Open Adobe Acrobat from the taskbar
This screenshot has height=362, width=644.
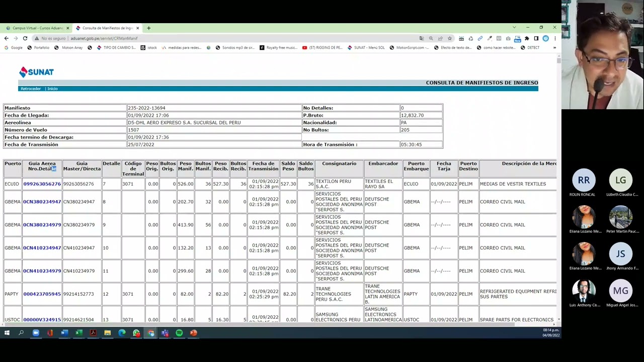click(93, 333)
